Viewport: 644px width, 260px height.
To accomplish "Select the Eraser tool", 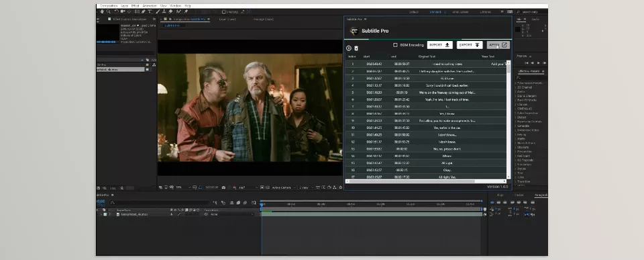I will (x=170, y=11).
